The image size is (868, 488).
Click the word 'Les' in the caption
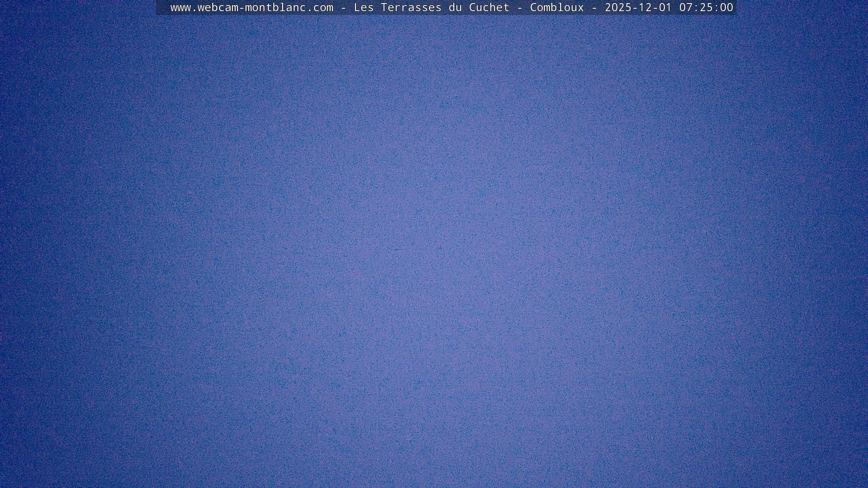click(x=363, y=7)
